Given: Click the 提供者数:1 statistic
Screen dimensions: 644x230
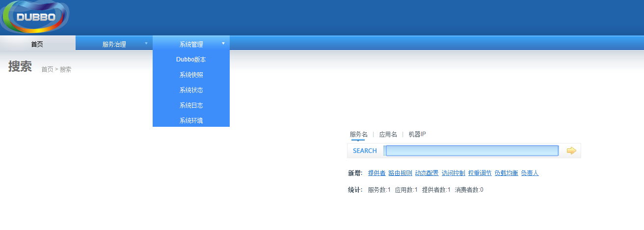Looking at the screenshot, I should (436, 190).
